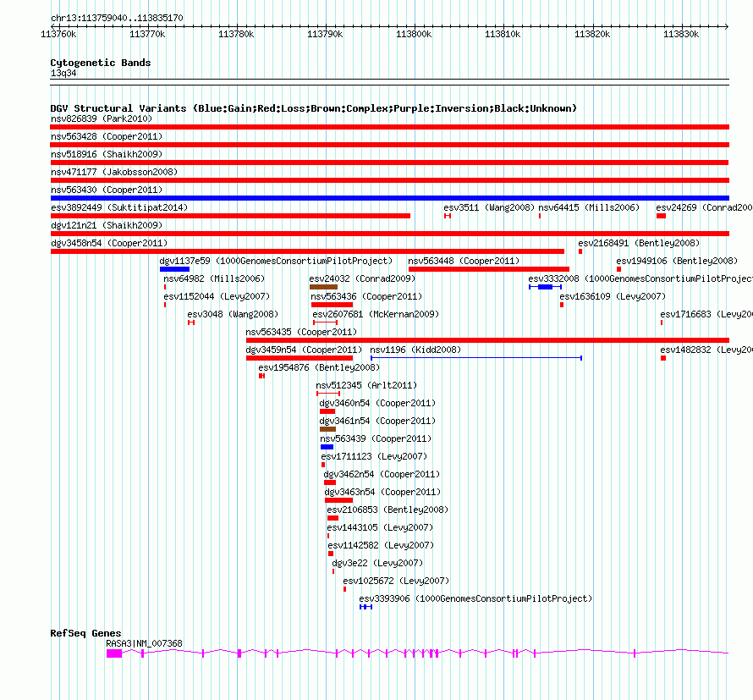
Task: Select variant nsv563439 (Cooper2011)
Action: (376, 438)
